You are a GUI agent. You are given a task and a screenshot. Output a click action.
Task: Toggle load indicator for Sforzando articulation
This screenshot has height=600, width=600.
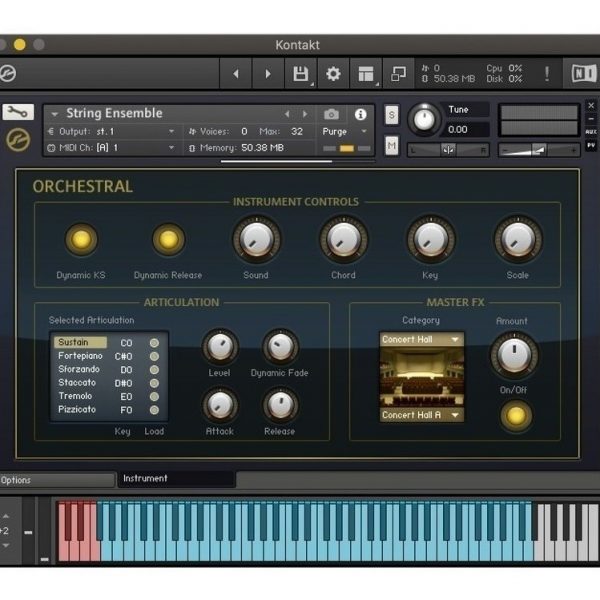click(x=154, y=370)
